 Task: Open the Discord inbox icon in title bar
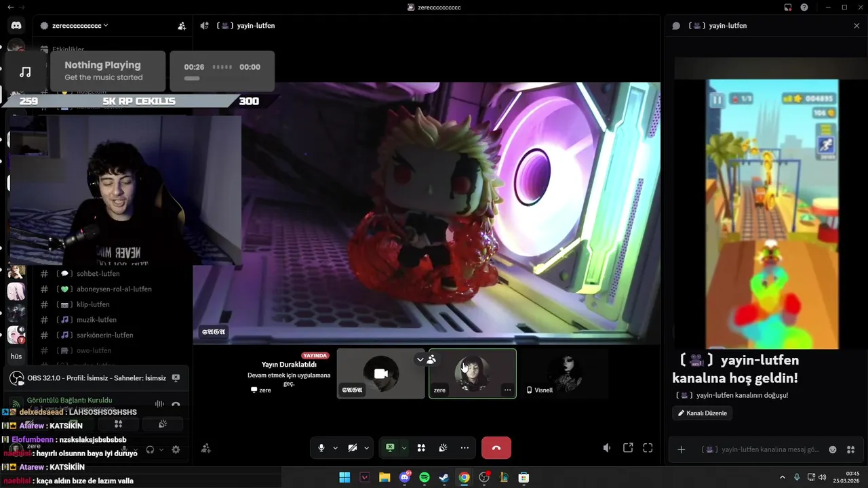788,7
